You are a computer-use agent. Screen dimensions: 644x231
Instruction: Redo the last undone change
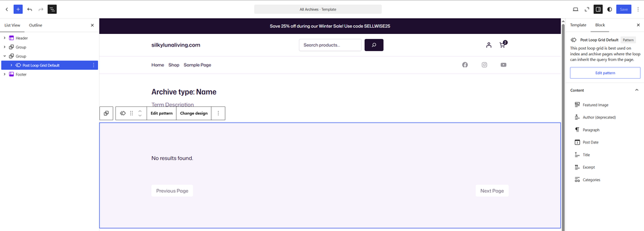(x=41, y=9)
